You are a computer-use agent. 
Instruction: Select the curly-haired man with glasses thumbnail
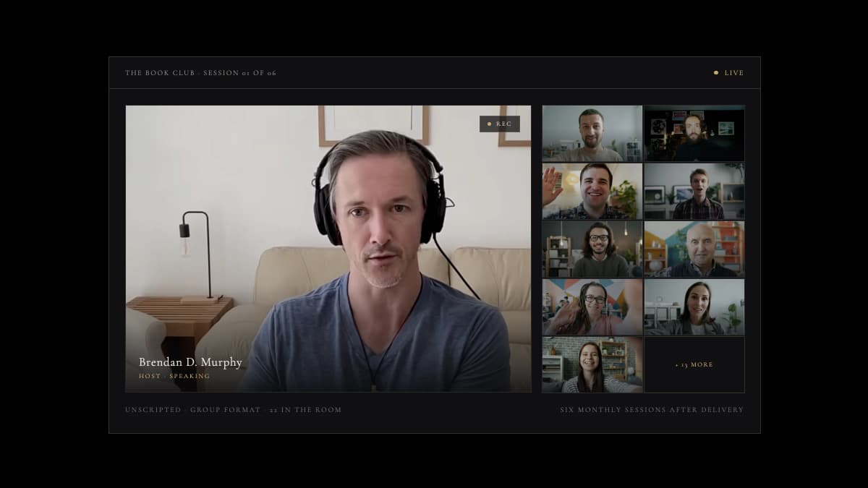592,249
